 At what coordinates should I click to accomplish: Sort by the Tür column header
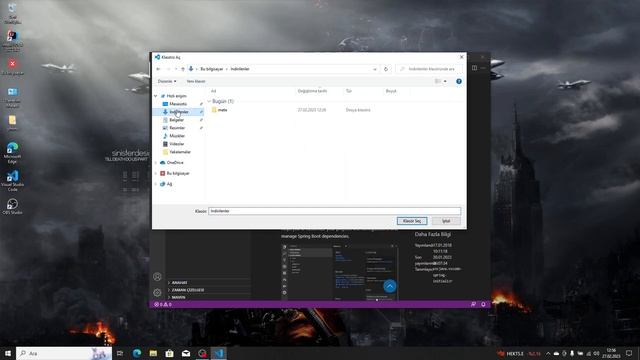[x=349, y=91]
